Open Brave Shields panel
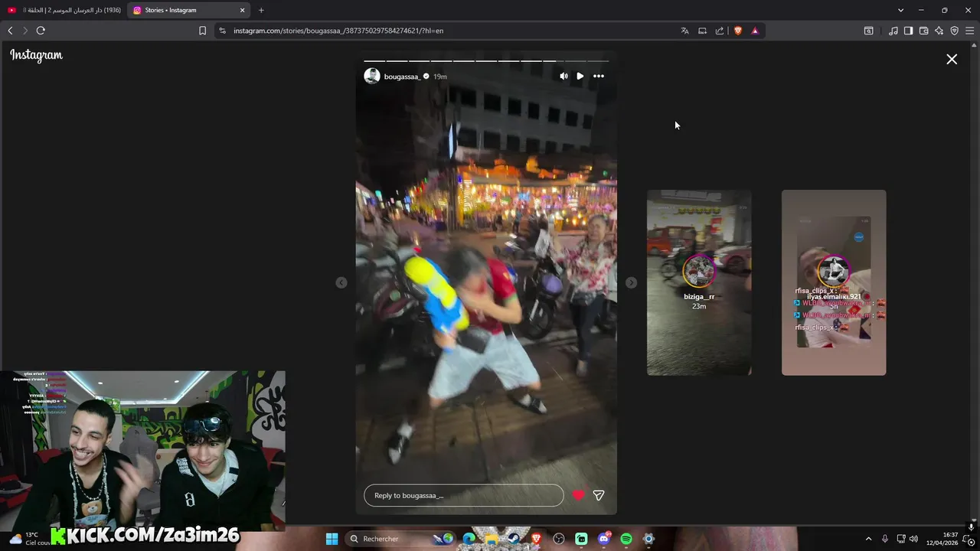This screenshot has width=980, height=551. click(738, 31)
